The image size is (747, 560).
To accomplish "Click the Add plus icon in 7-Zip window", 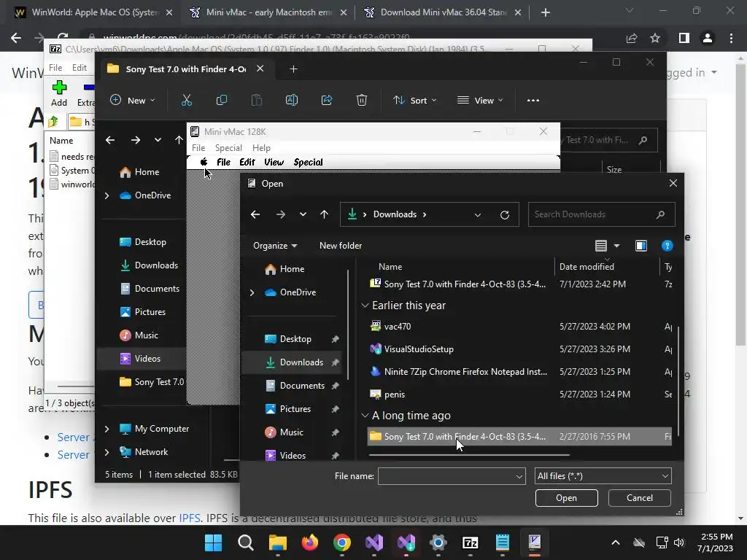I will tap(59, 87).
